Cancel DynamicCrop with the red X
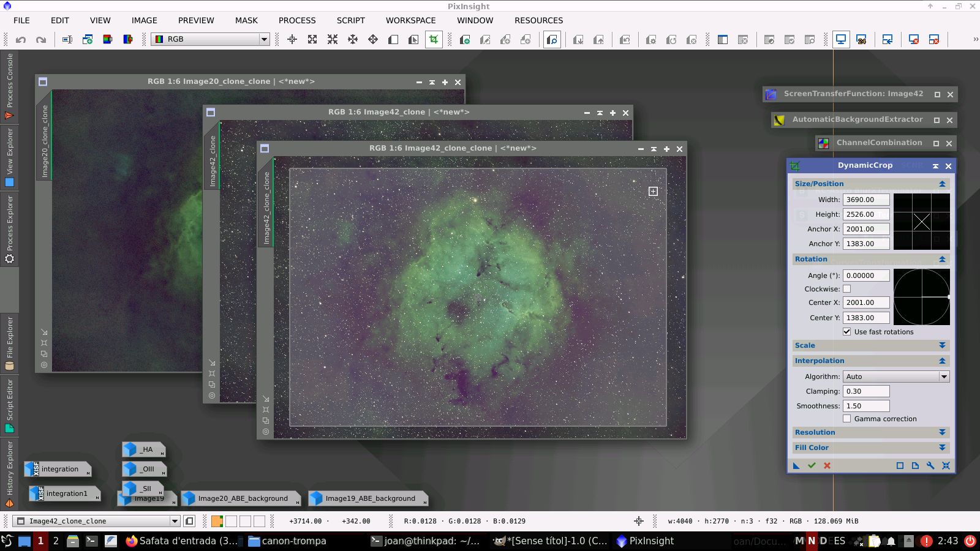The width and height of the screenshot is (980, 551). [x=827, y=466]
